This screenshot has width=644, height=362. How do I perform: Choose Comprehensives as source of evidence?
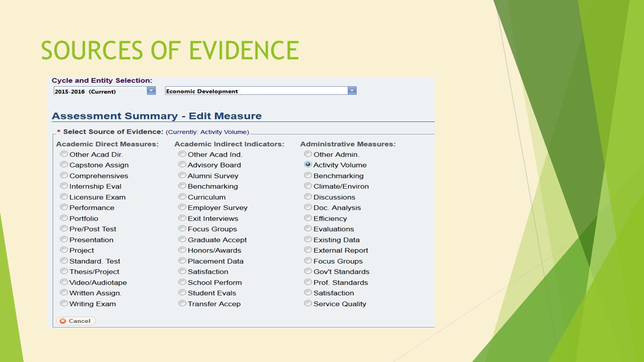pos(64,175)
